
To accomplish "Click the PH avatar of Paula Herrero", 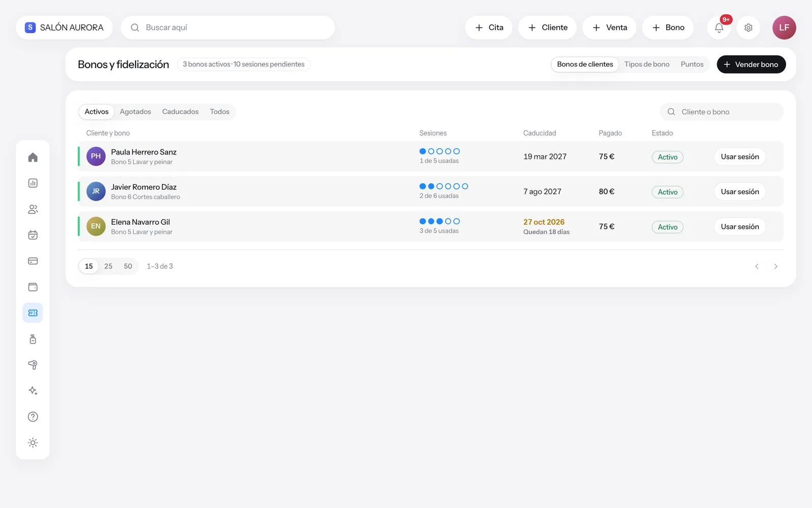I will tap(96, 156).
